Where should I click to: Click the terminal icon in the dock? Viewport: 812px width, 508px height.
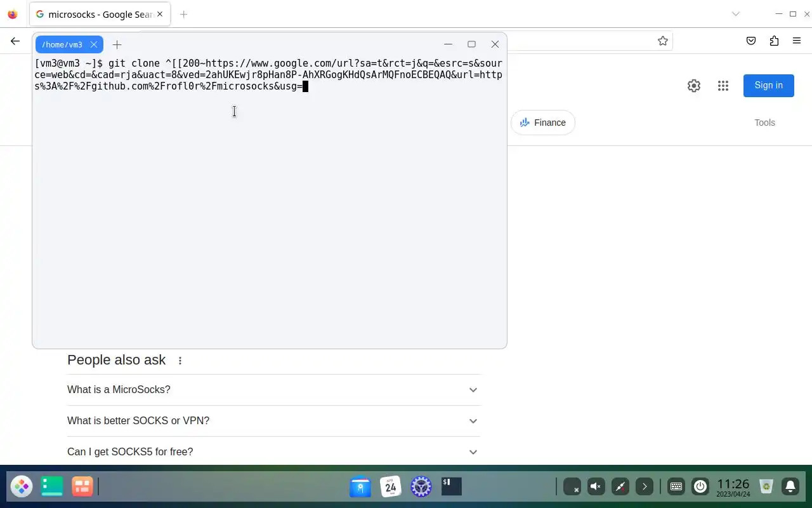click(452, 487)
